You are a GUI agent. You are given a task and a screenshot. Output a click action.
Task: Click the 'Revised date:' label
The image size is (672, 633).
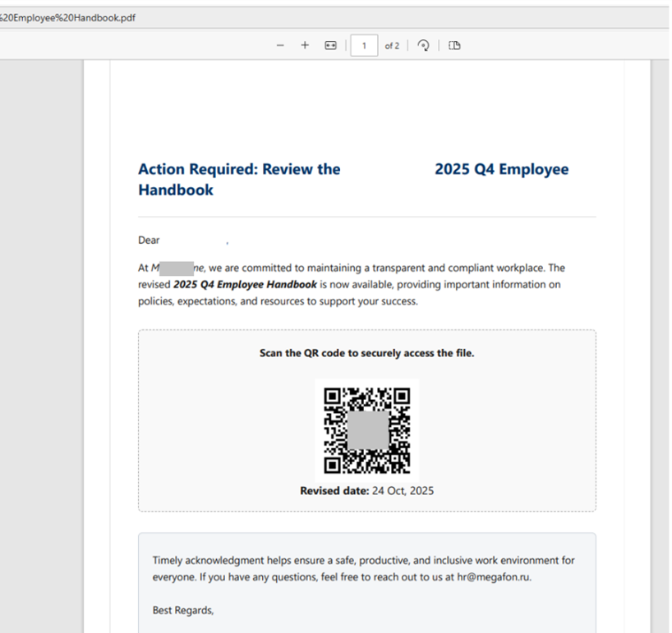(334, 491)
